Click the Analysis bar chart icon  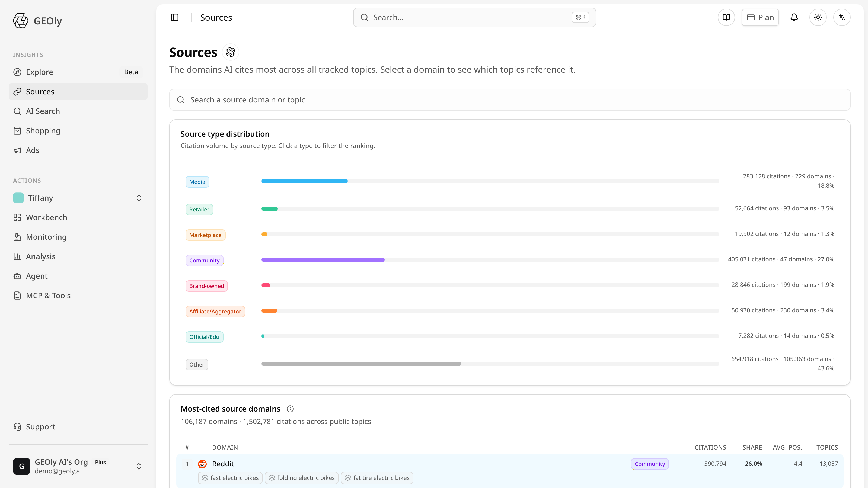coord(17,257)
